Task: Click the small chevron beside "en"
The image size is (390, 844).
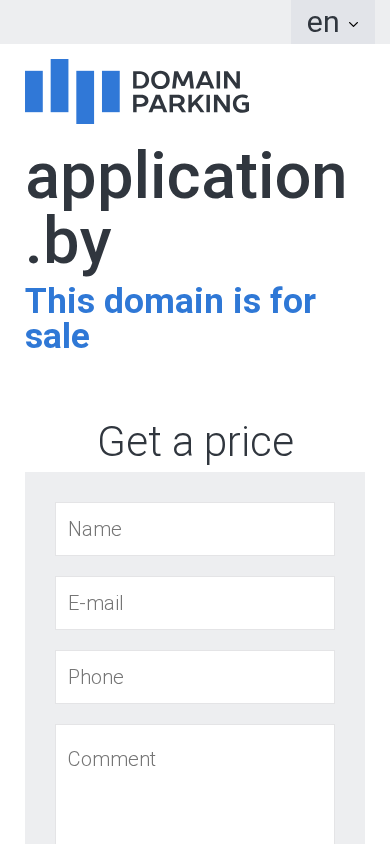Action: tap(353, 24)
